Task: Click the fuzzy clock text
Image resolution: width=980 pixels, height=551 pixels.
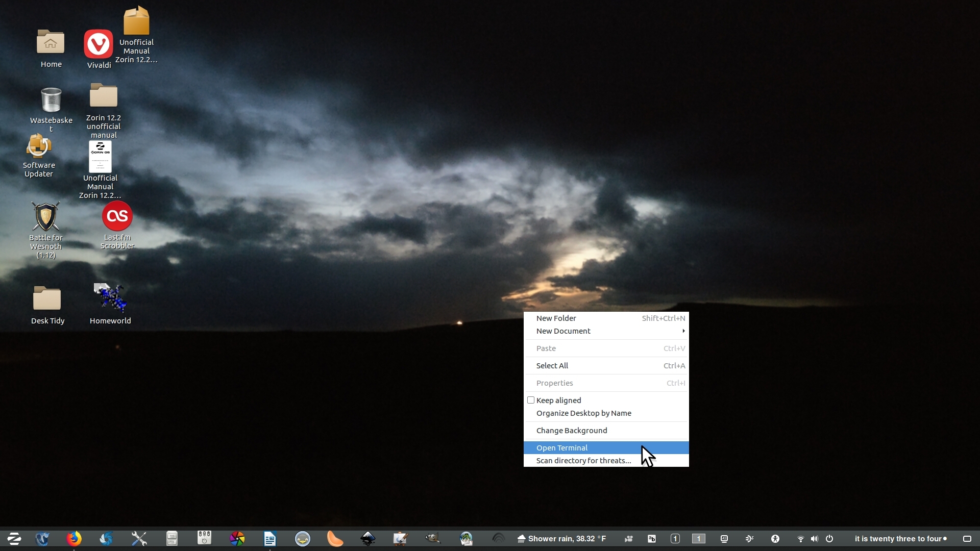Action: 898,539
